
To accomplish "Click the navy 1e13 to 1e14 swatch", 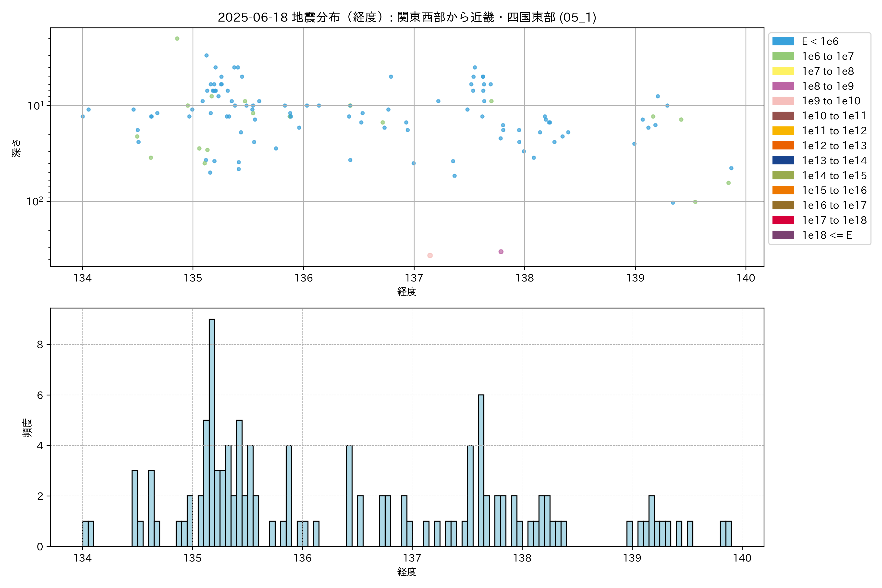I will click(x=783, y=160).
